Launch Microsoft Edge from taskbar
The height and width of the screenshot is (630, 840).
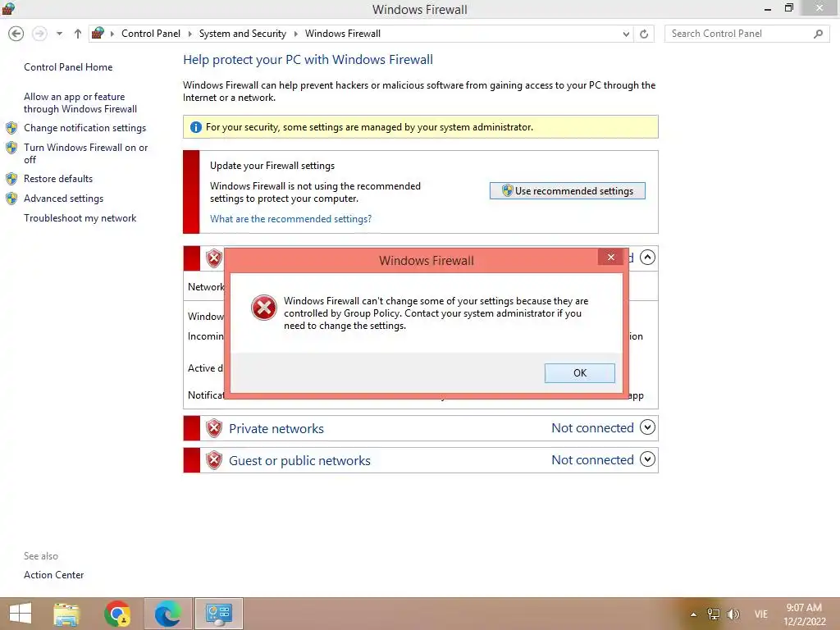167,614
